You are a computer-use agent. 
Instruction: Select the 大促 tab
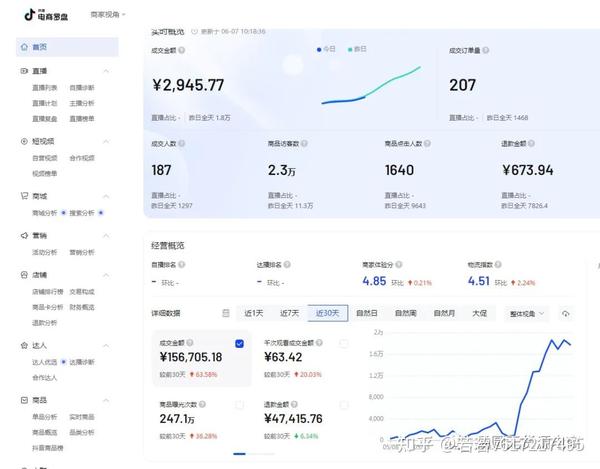(479, 313)
